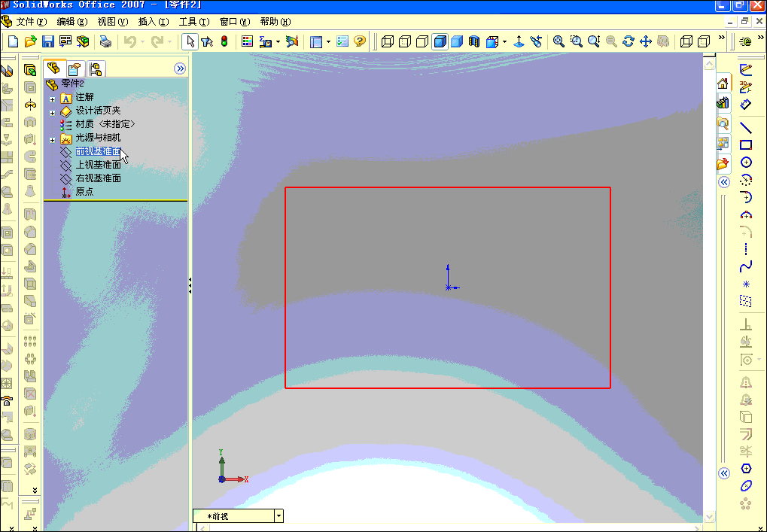
Task: Open the Window menu (窗口)
Action: coord(235,22)
